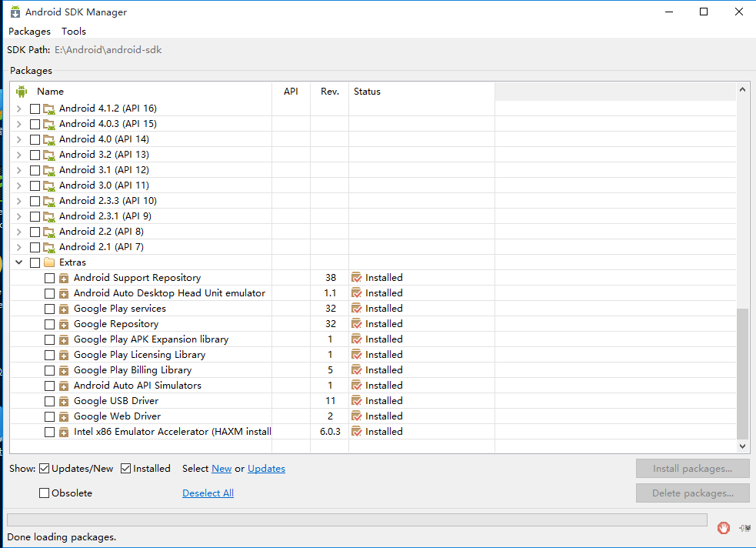Click the Install packages button

click(x=692, y=469)
